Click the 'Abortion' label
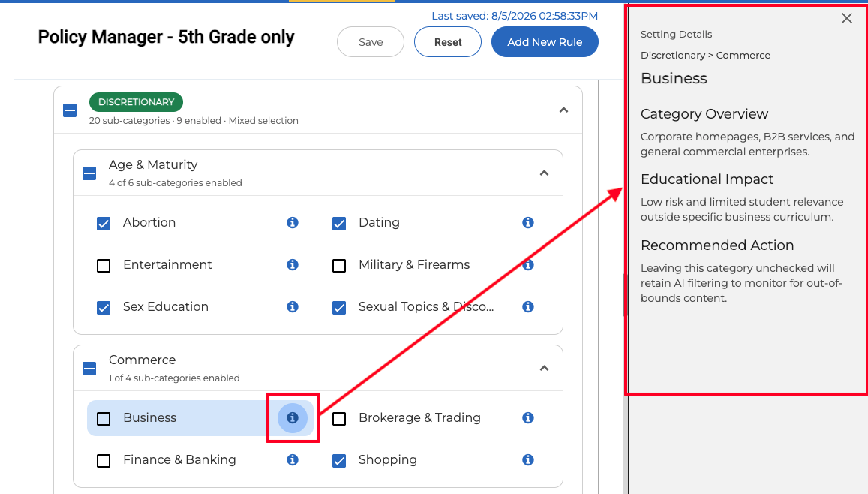This screenshot has height=494, width=868. 149,223
